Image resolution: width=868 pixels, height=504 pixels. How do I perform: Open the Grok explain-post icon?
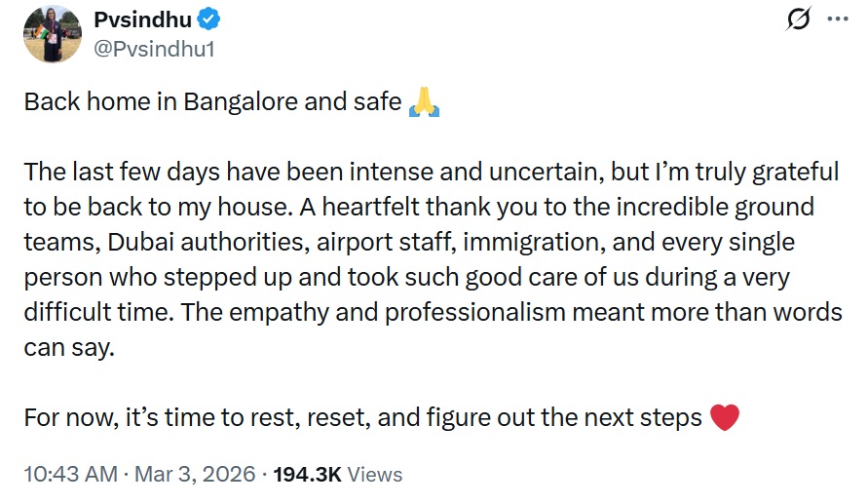pos(798,19)
